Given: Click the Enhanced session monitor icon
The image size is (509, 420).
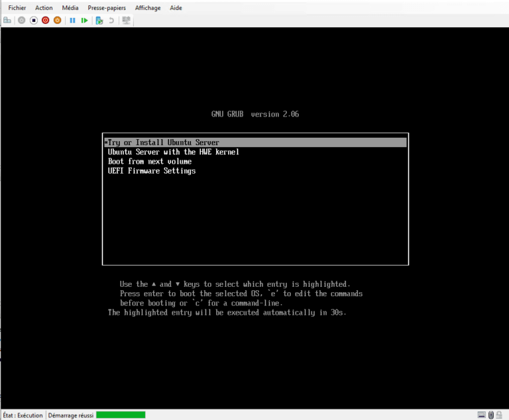Looking at the screenshot, I should point(126,21).
